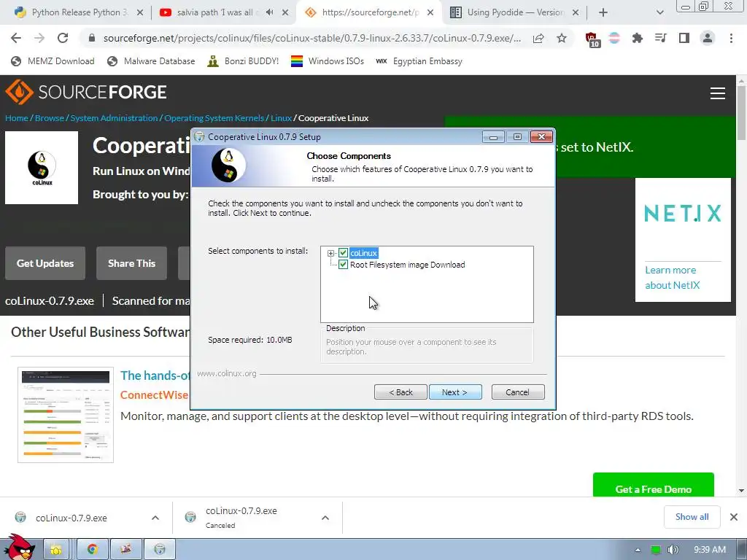Close the downloads bar
This screenshot has height=560, width=747.
pyautogui.click(x=734, y=517)
